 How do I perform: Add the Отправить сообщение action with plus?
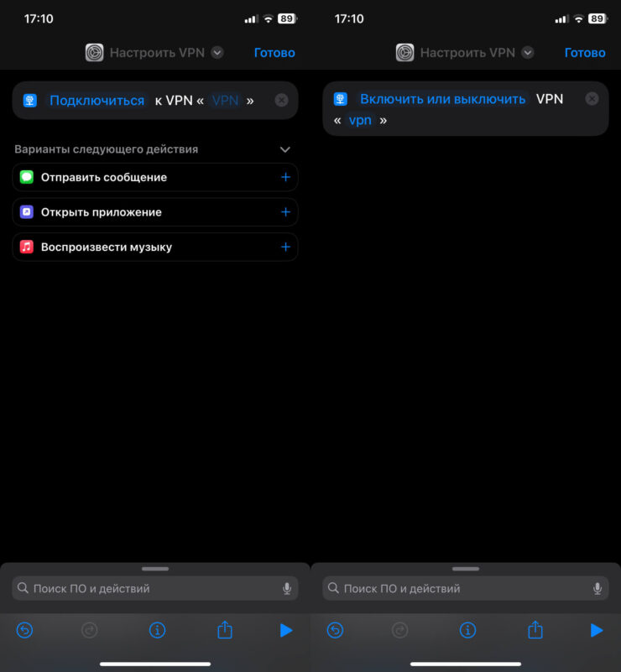coord(285,177)
